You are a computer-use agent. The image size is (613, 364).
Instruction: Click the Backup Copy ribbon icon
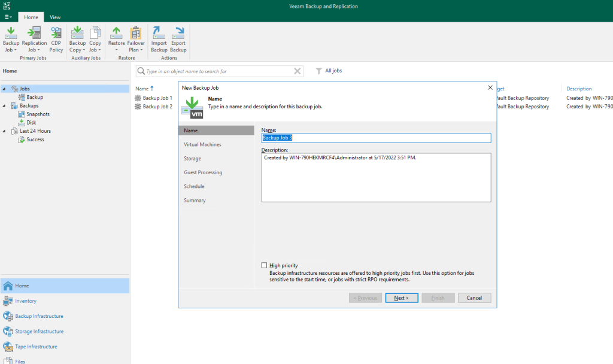point(77,32)
